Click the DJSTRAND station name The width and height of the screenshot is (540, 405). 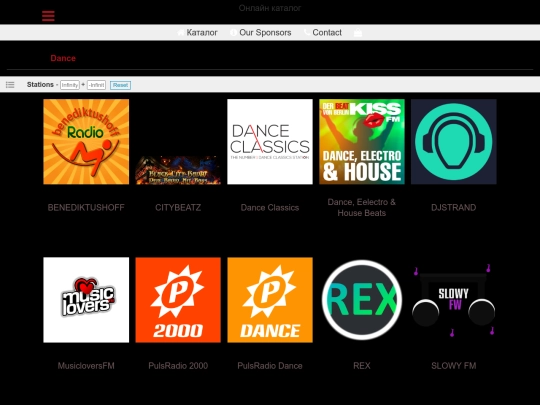(x=454, y=208)
